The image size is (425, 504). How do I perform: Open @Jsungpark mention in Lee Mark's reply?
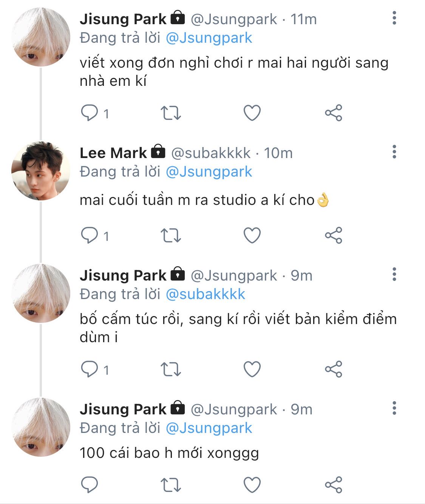click(x=209, y=172)
